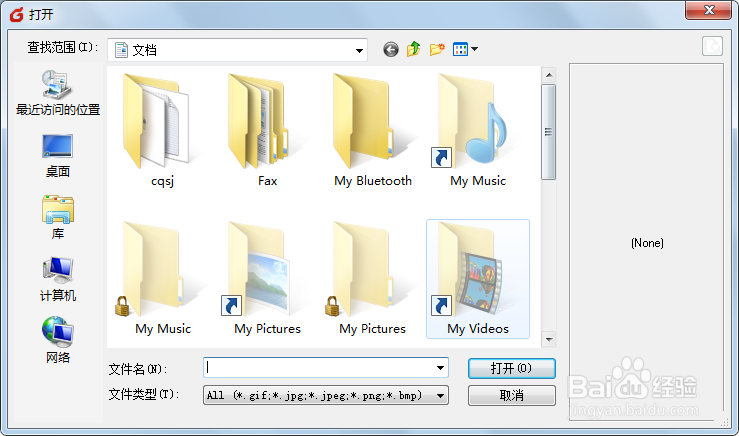This screenshot has width=739, height=436.
Task: Expand the 文件名 dropdown arrow
Action: click(440, 368)
